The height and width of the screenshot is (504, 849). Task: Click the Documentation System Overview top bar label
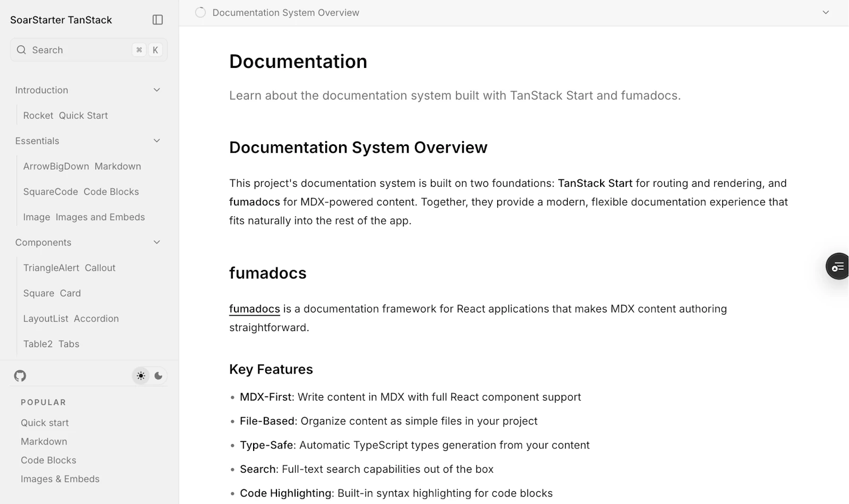[285, 13]
